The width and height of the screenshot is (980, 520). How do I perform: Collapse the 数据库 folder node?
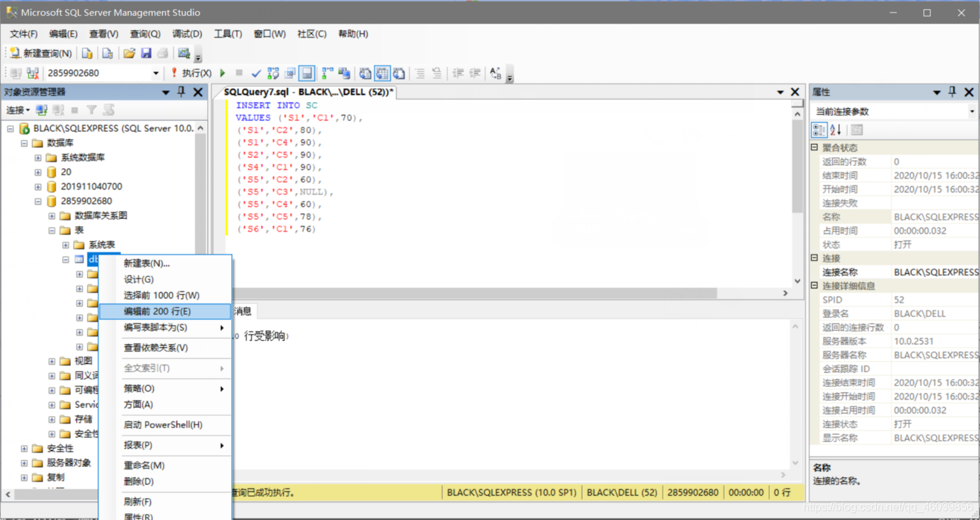tap(24, 143)
